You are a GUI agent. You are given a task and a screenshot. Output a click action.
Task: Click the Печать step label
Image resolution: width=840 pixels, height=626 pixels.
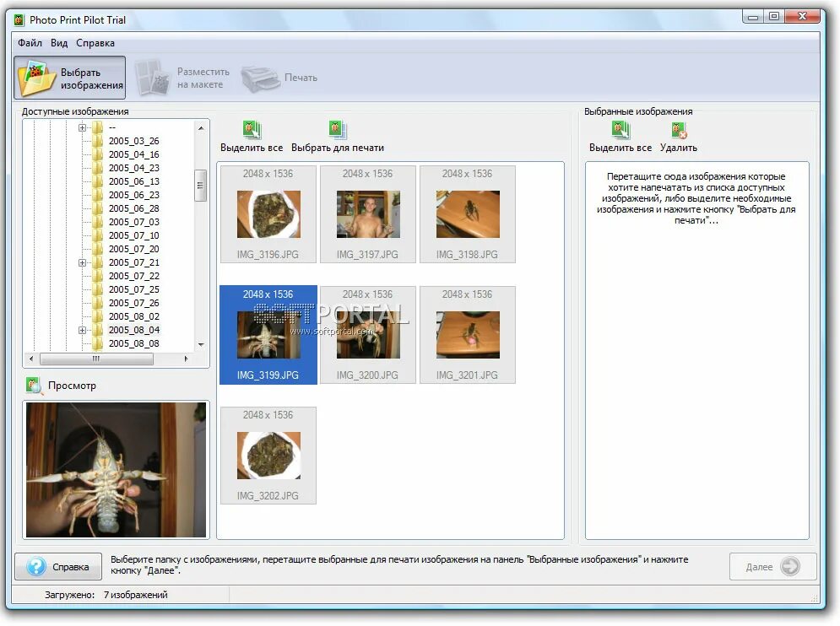coord(301,78)
